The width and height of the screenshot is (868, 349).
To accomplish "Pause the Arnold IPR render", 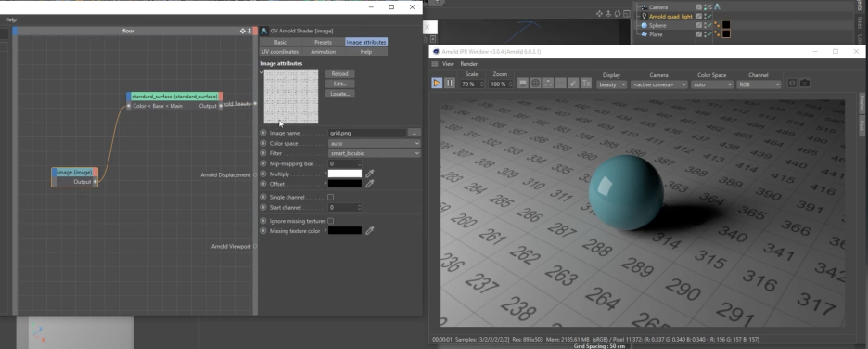I will (450, 84).
